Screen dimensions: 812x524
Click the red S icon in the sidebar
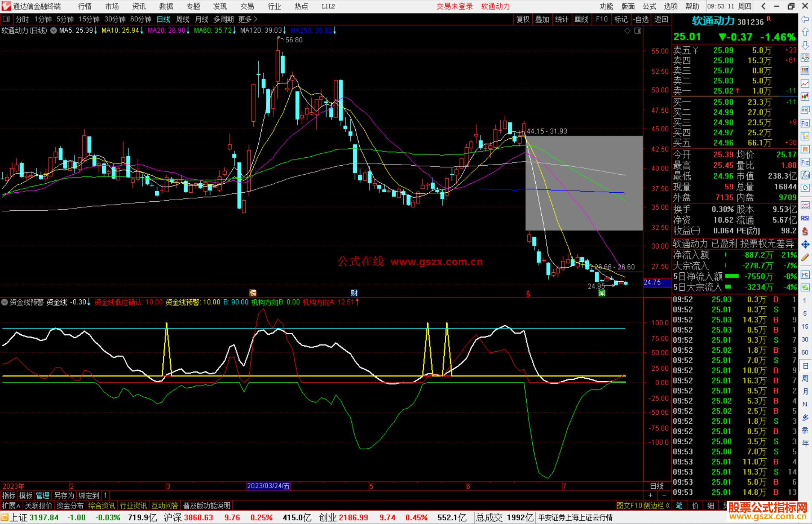coord(805,231)
